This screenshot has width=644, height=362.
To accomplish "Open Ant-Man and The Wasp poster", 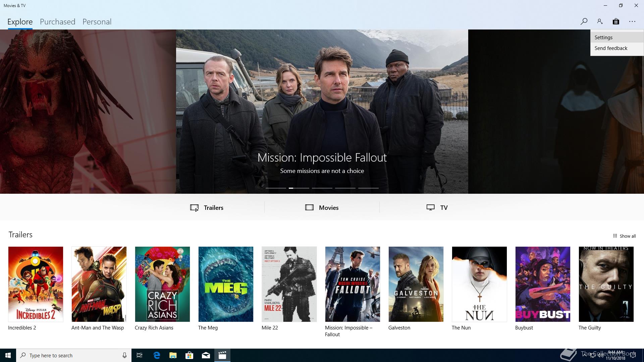I will (99, 284).
